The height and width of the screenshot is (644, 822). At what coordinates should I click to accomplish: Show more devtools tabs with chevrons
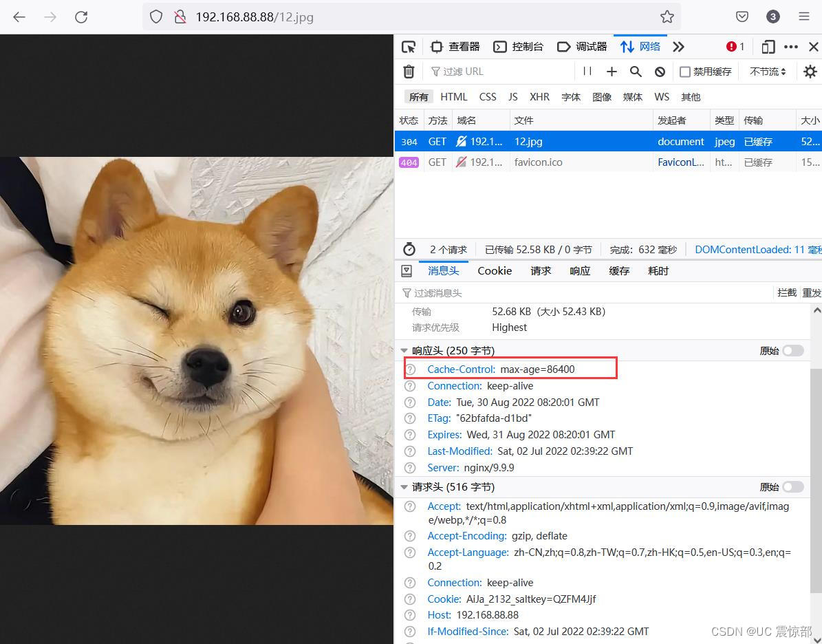[x=678, y=47]
